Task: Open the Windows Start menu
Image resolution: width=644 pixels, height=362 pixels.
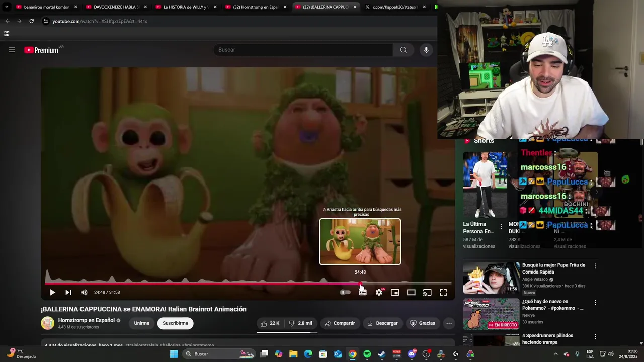Action: (x=174, y=354)
